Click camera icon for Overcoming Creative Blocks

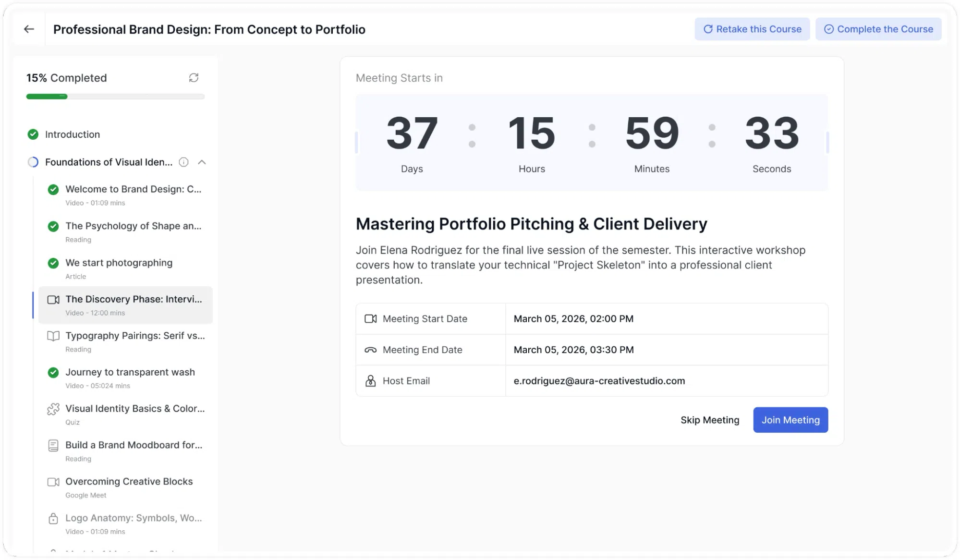click(53, 482)
